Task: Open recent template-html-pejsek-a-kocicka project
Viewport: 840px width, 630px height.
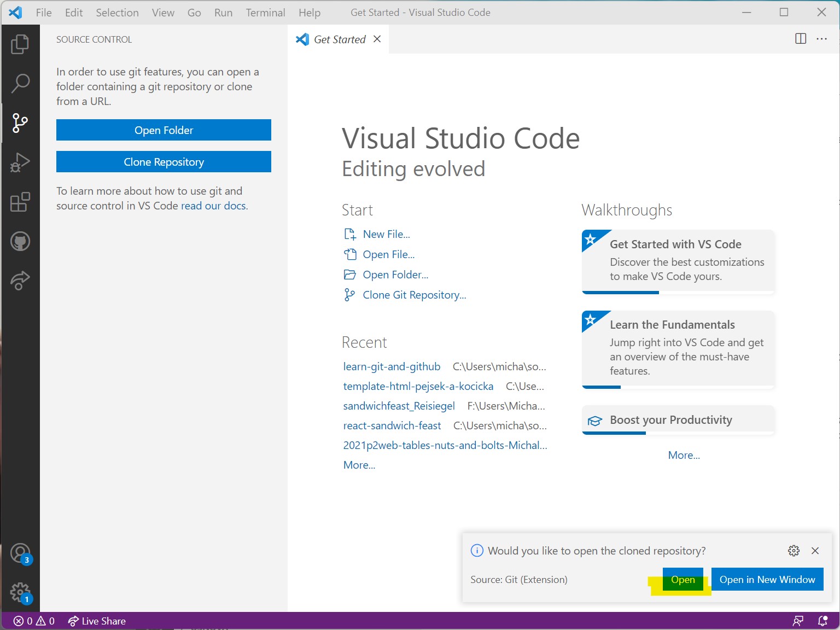Action: [418, 386]
